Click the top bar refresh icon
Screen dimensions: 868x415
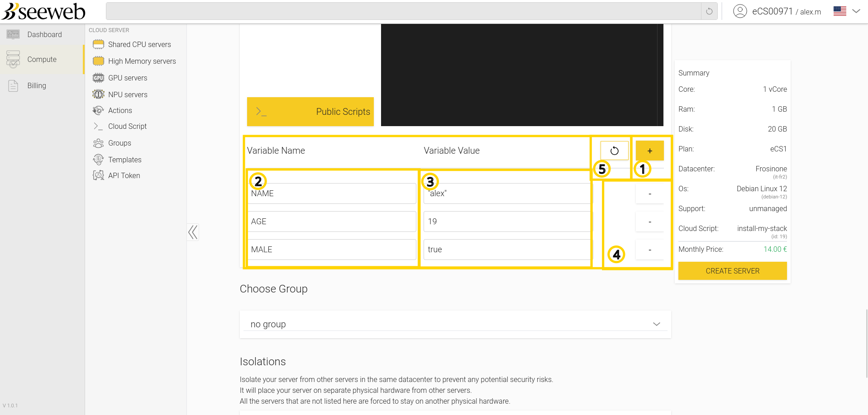point(709,11)
